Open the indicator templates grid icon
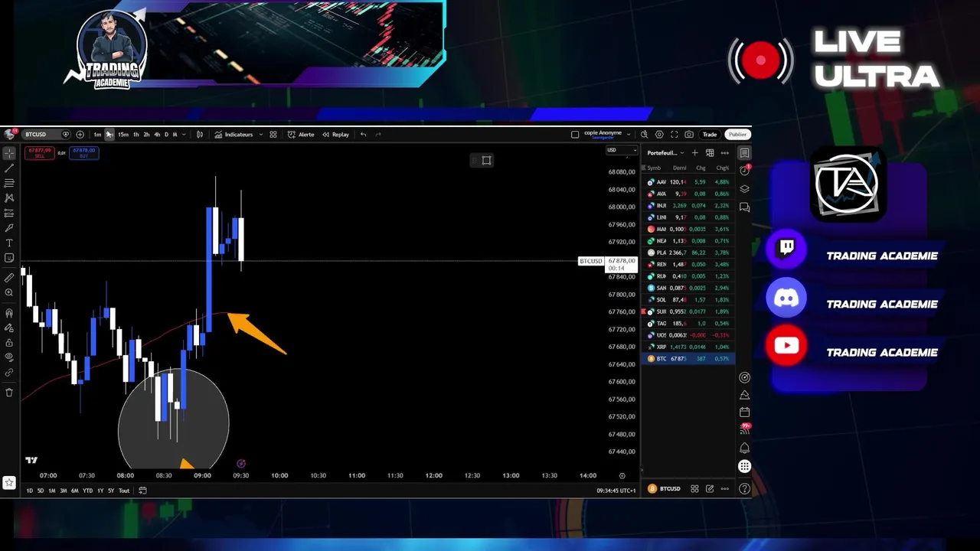Screen dimensions: 980x551 tap(273, 135)
